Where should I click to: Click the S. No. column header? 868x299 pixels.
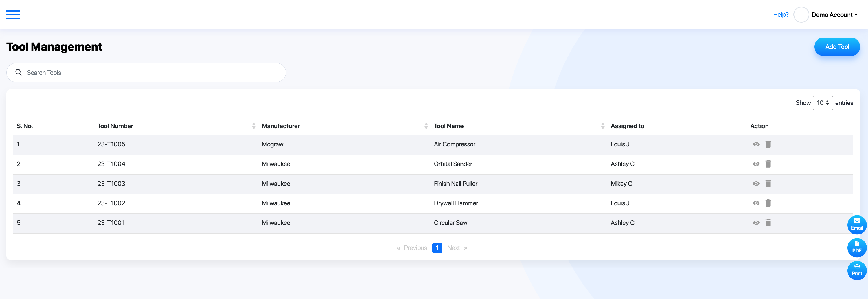click(x=25, y=126)
